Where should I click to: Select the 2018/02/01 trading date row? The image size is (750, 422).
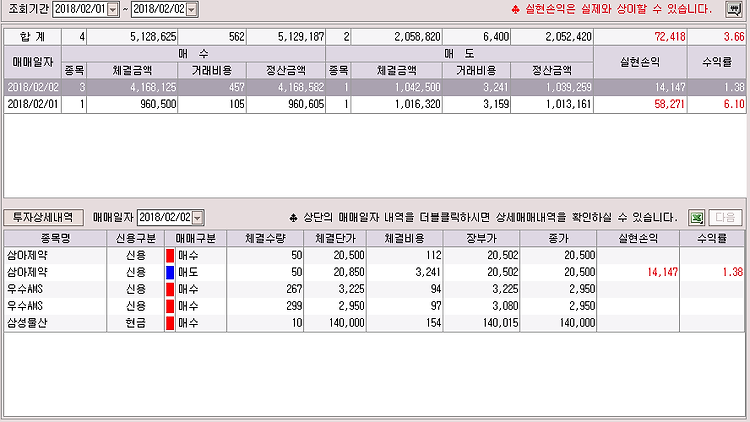coord(375,104)
